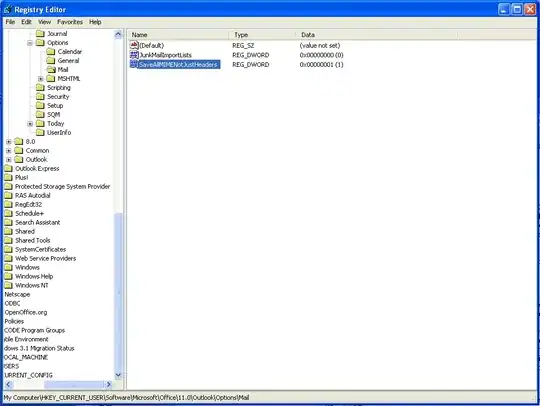Select the Schedule+ key
This screenshot has height=406, width=540.
pos(29,213)
